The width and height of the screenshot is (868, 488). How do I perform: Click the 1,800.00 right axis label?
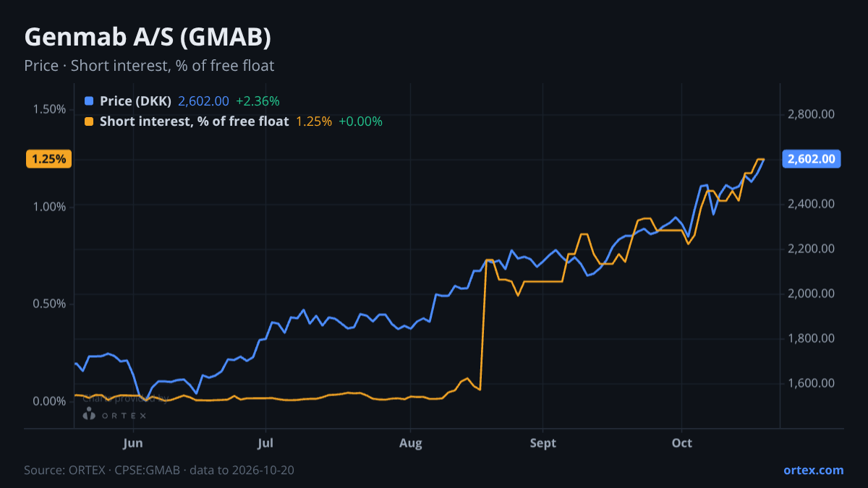click(811, 338)
